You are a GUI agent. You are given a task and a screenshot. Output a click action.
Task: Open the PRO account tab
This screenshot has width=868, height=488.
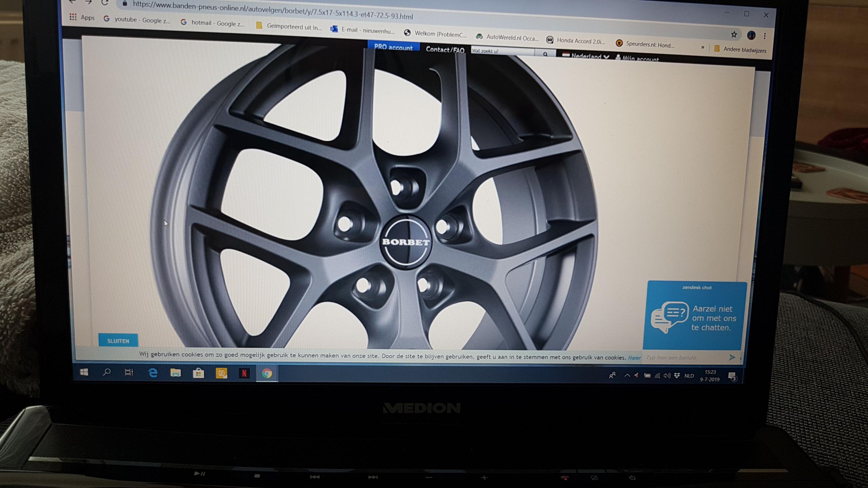393,47
